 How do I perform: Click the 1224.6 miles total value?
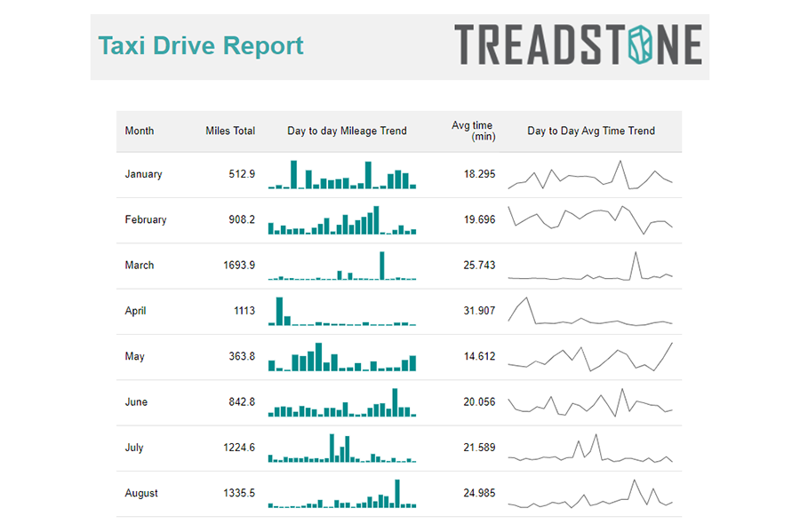coord(239,448)
